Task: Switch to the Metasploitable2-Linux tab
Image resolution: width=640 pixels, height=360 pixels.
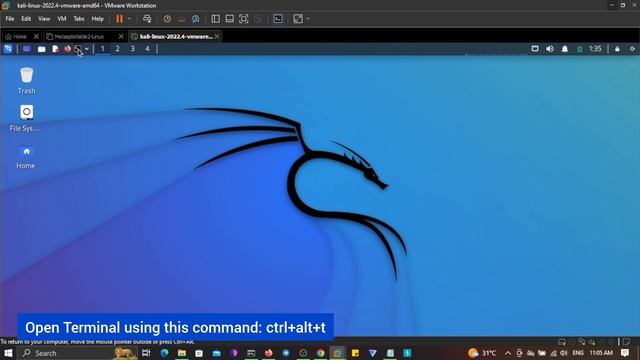Action: [x=80, y=37]
